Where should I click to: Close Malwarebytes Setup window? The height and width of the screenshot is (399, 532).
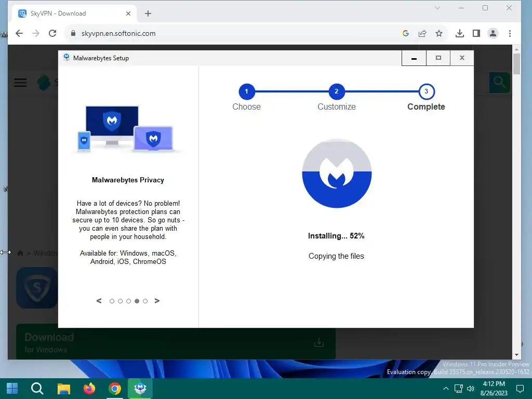pyautogui.click(x=462, y=58)
